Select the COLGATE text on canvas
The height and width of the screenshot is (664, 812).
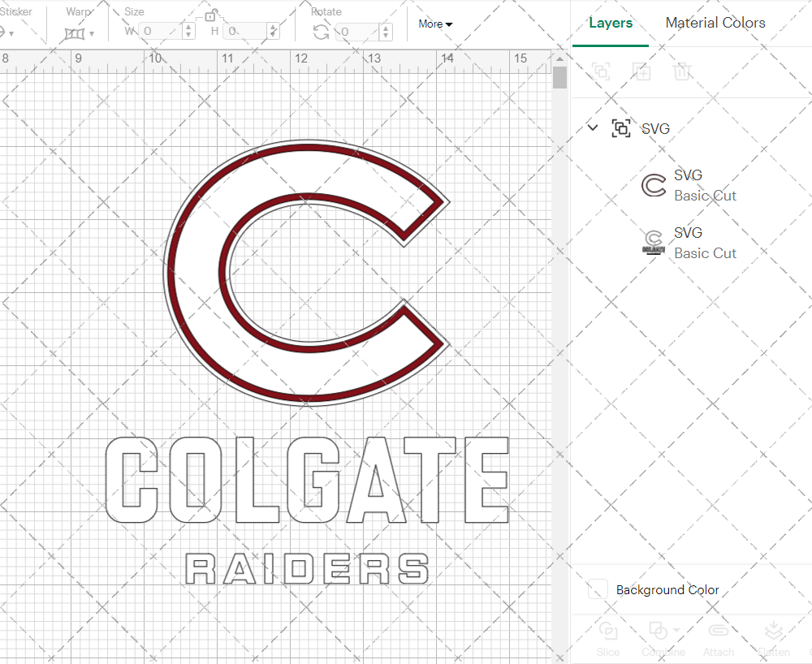pos(307,480)
